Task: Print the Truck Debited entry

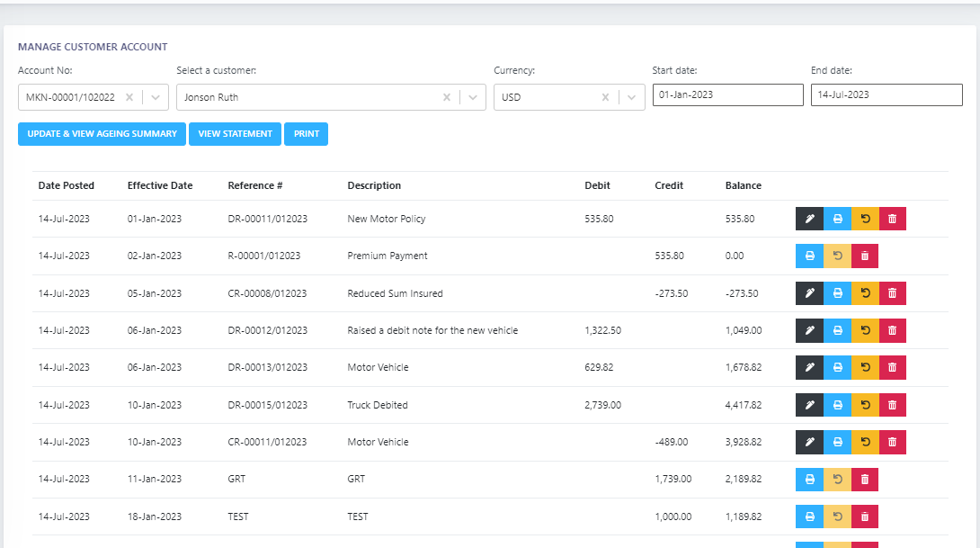Action: 838,405
